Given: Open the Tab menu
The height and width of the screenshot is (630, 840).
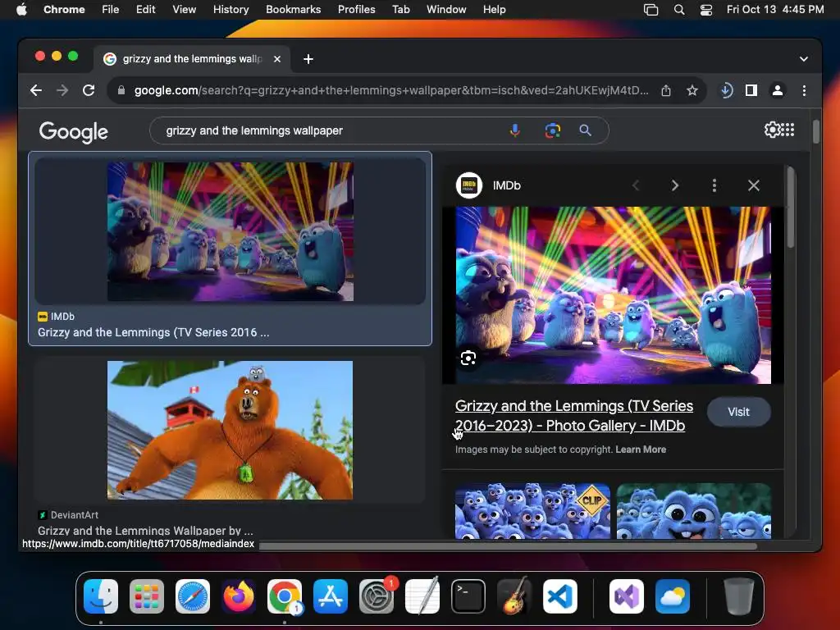Looking at the screenshot, I should tap(400, 9).
